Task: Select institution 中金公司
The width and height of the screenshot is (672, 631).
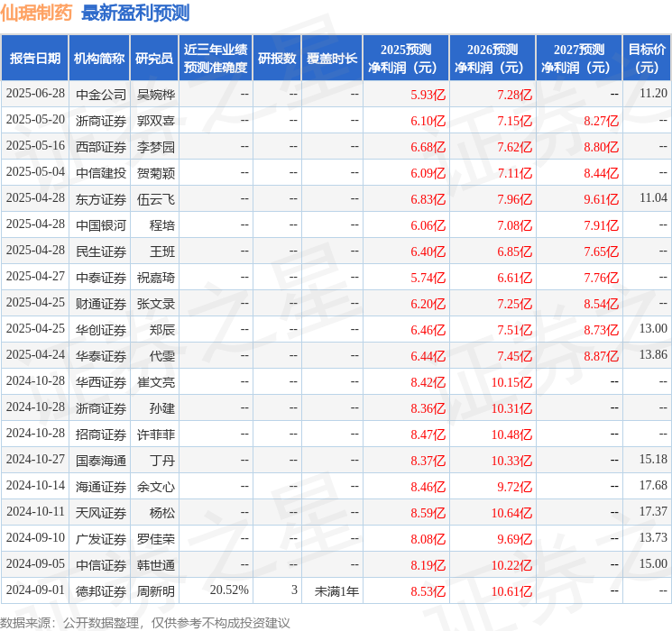Action: click(101, 95)
